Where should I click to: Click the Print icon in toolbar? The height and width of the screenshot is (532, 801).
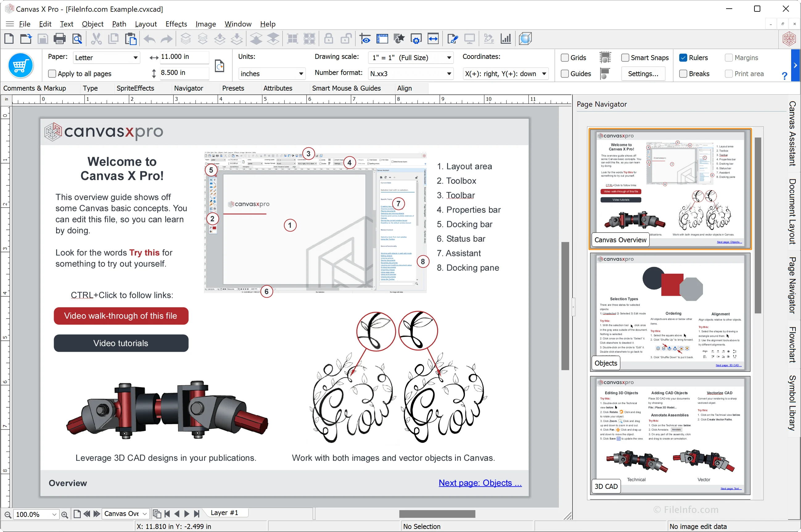tap(60, 39)
